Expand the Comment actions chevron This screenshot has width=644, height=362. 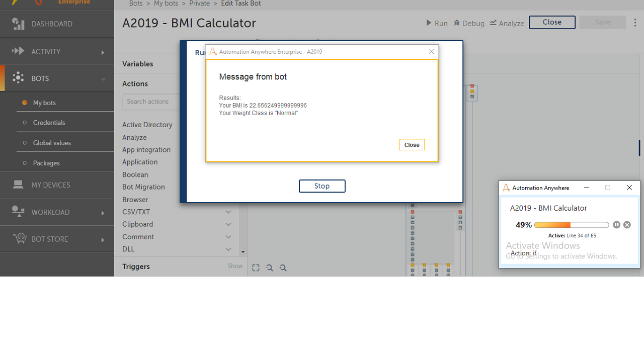tap(228, 237)
